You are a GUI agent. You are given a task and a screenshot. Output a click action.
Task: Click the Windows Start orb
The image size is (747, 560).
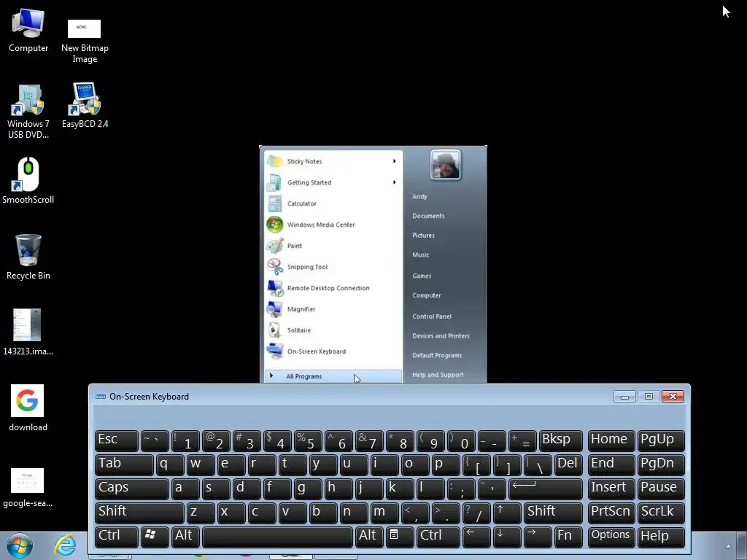[x=20, y=545]
